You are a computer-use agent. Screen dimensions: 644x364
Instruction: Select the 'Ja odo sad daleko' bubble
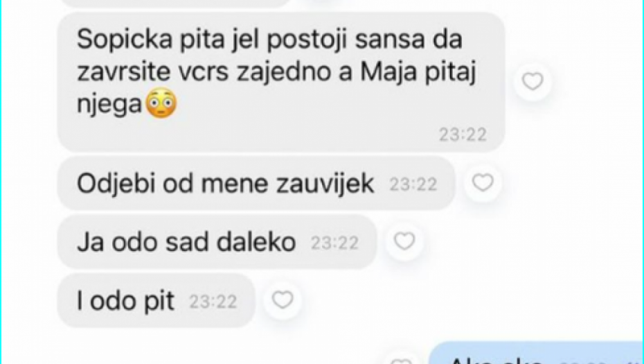coord(217,242)
